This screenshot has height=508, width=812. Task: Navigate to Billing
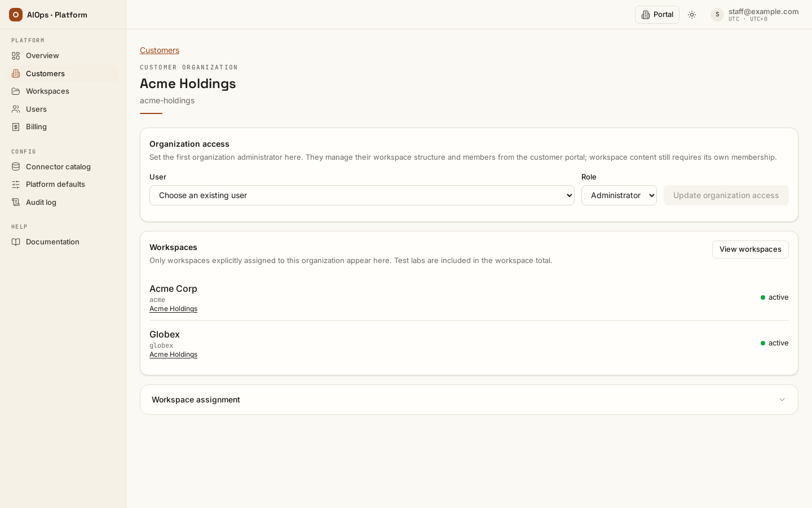pyautogui.click(x=63, y=127)
